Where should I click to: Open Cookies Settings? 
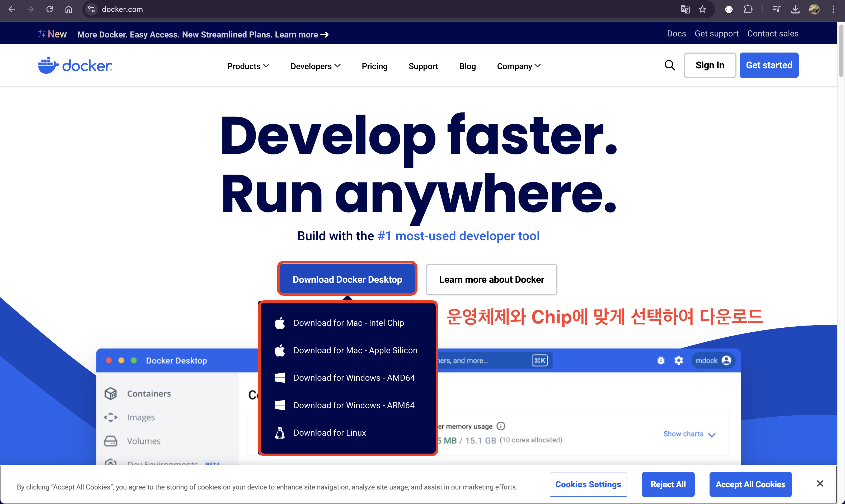[x=588, y=484]
